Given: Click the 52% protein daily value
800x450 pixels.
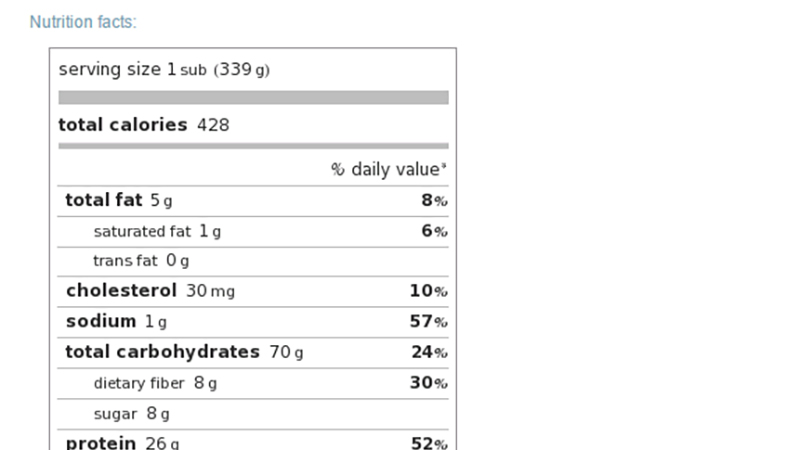Looking at the screenshot, I should (430, 443).
